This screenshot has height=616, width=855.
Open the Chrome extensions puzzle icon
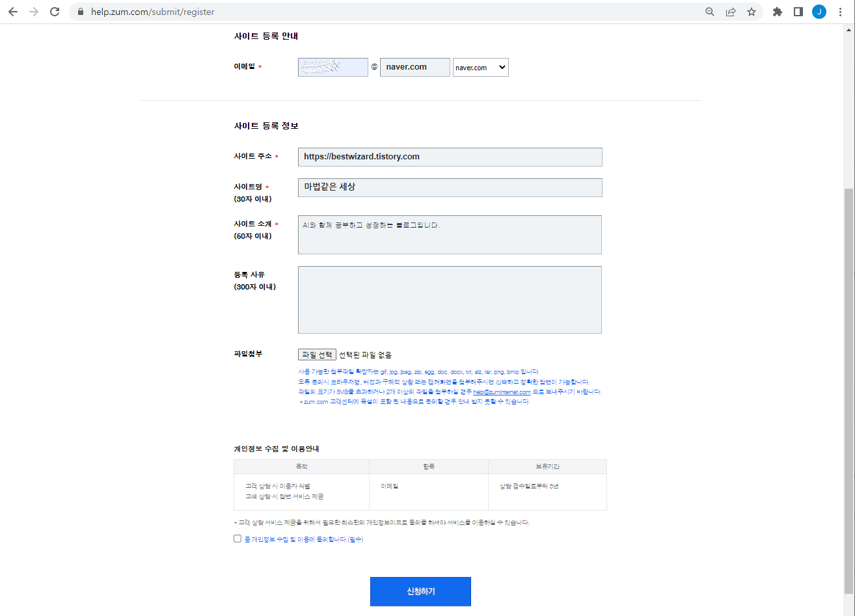click(x=777, y=11)
